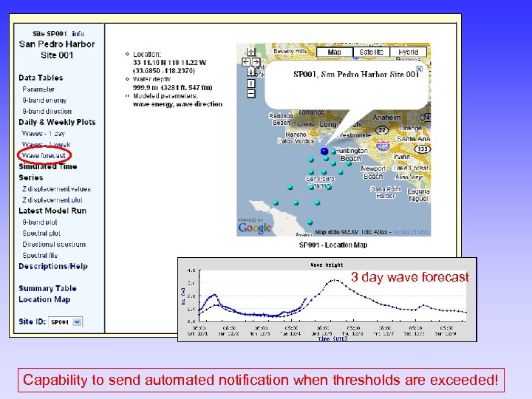Open Descriptions/Help
Image resolution: width=532 pixels, height=399 pixels.
53,266
